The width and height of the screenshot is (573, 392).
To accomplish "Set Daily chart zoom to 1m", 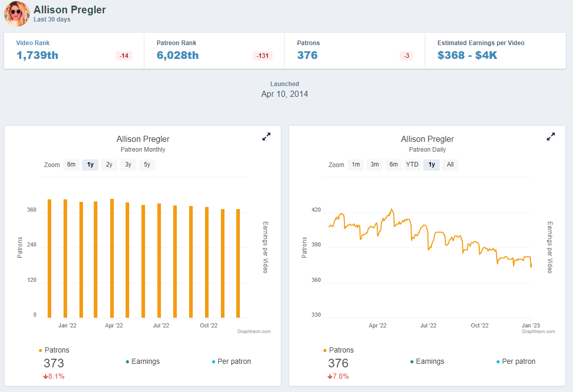I will coord(356,165).
